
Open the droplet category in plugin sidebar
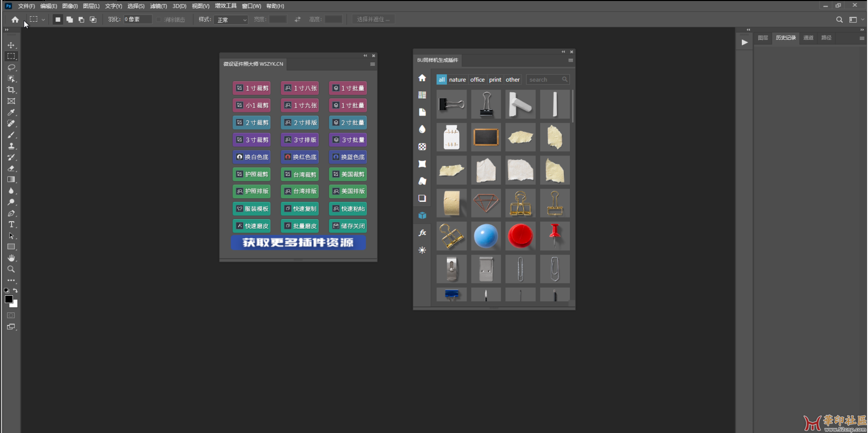pyautogui.click(x=422, y=129)
